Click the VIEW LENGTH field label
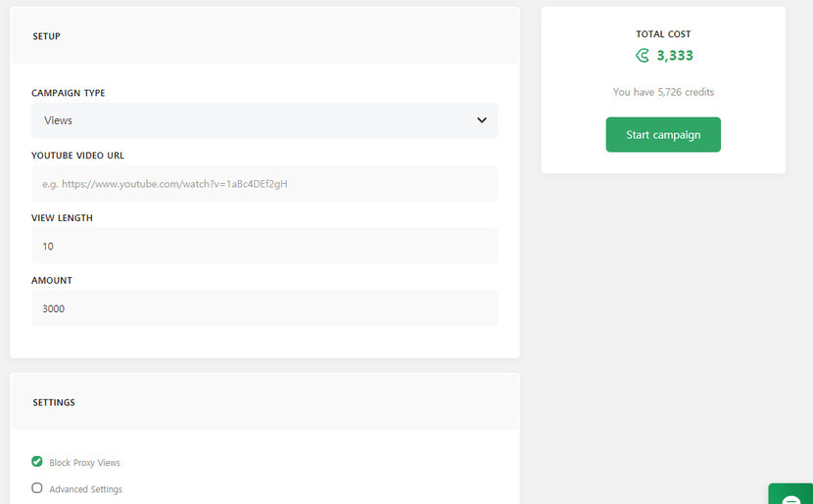813x504 pixels. click(62, 218)
